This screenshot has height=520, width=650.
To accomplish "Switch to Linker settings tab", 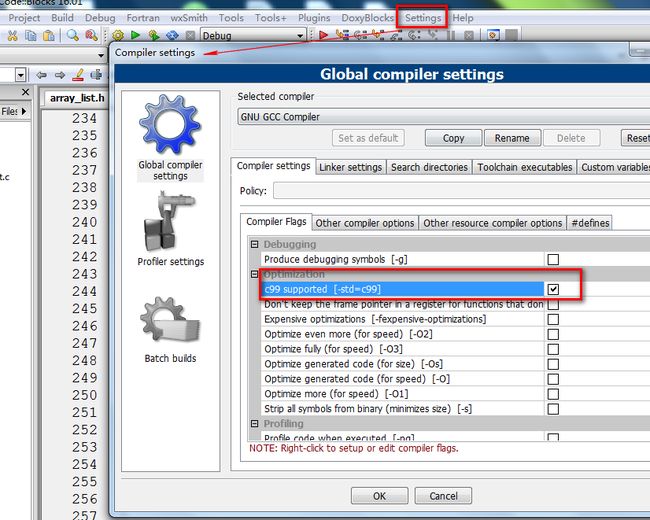I will tap(351, 167).
